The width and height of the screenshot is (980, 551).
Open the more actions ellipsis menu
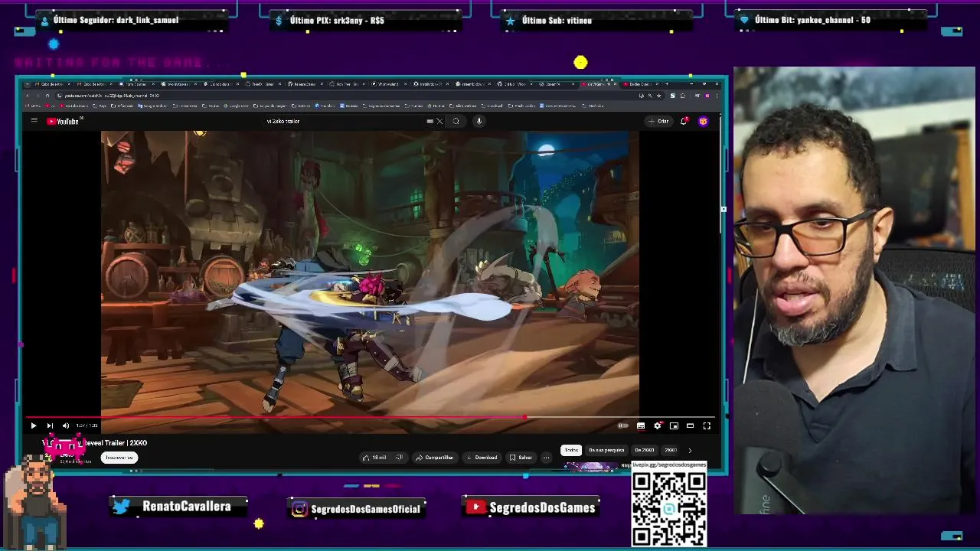click(x=547, y=458)
